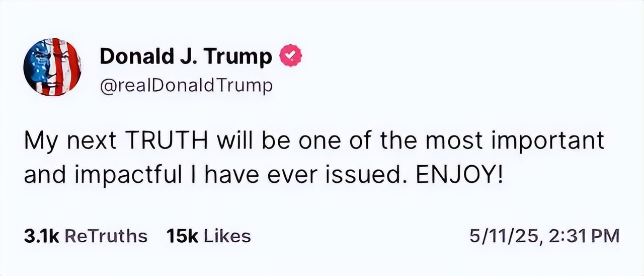
Task: Visit the @realDonaldTrump handle link
Action: tap(186, 85)
